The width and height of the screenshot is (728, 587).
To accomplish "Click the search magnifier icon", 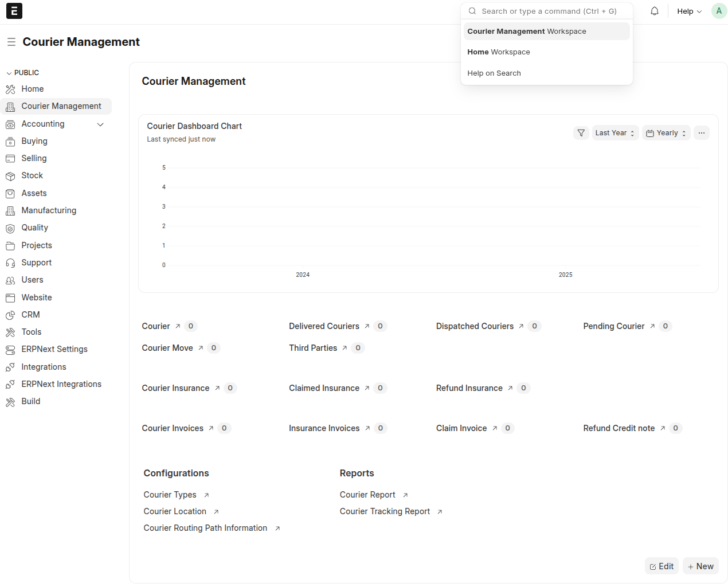I will pos(472,11).
